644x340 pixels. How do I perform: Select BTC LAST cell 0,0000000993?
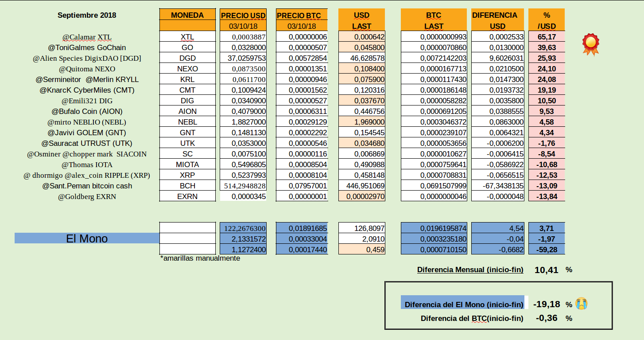[434, 37]
